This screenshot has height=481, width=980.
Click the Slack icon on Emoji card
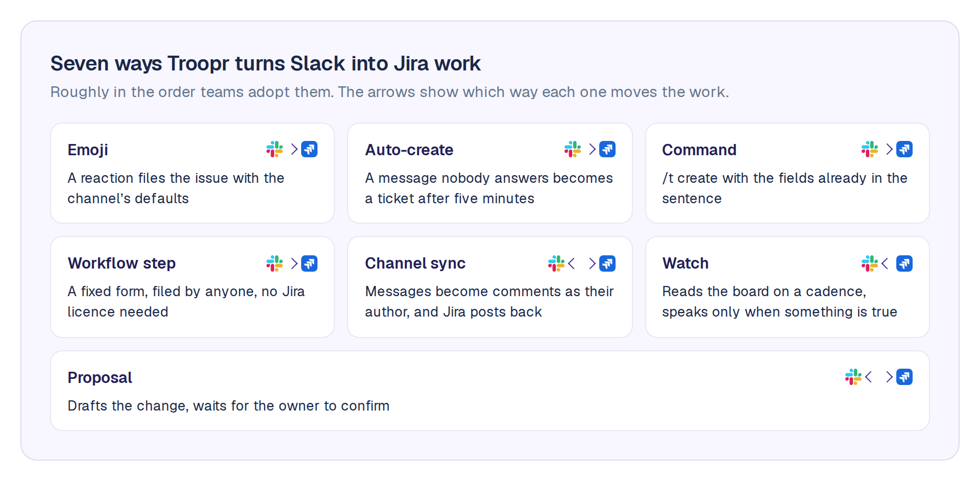pos(275,149)
